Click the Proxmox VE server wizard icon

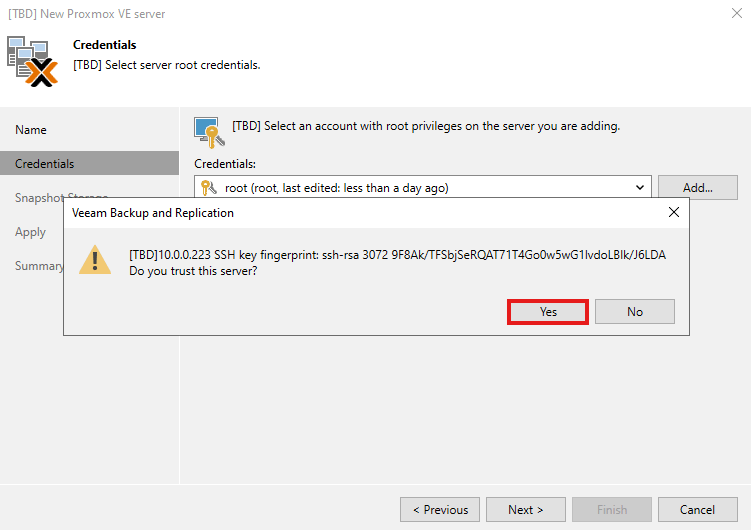(32, 60)
